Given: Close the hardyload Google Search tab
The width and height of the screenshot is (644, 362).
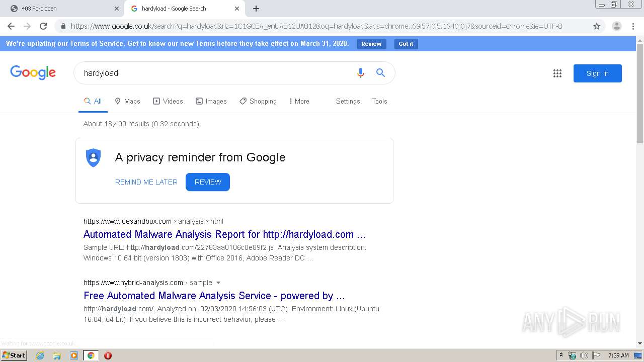Looking at the screenshot, I should [x=237, y=9].
